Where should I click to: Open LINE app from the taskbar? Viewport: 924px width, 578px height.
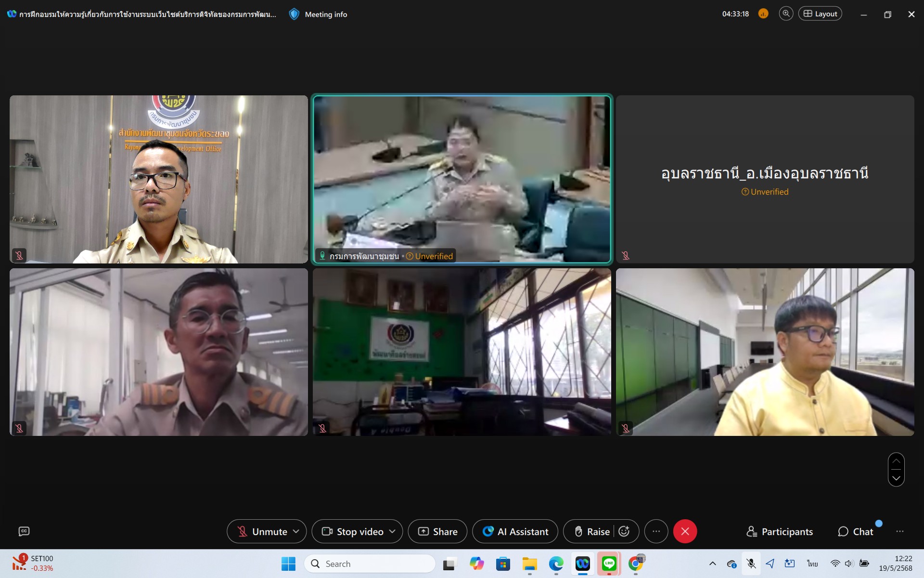coord(609,564)
